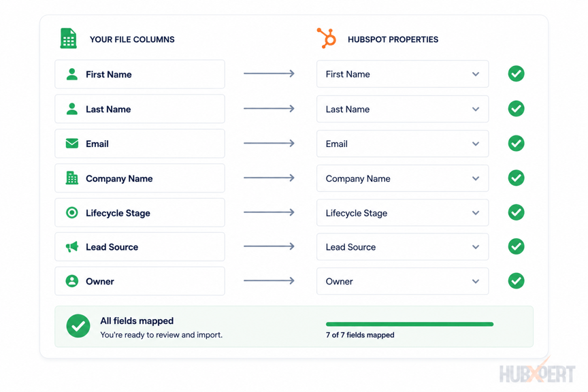This screenshot has height=392, width=588.
Task: Click the YOUR FILE COLUMNS heading
Action: pyautogui.click(x=132, y=39)
